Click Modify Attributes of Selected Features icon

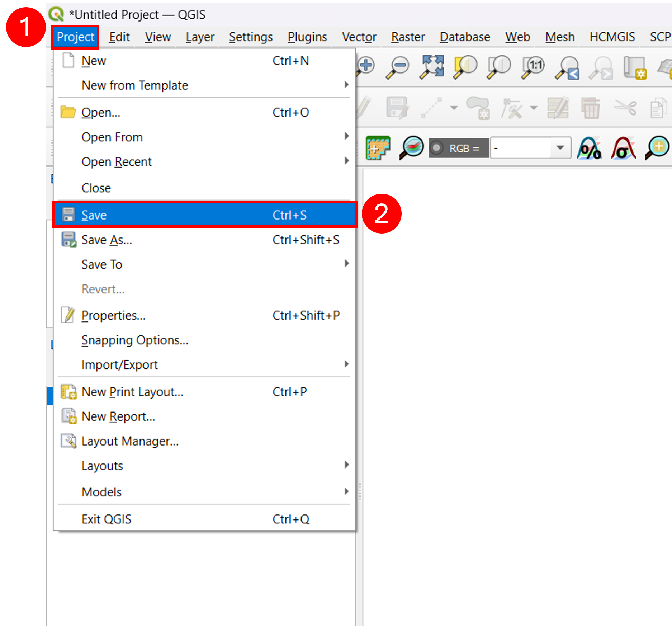tap(558, 107)
